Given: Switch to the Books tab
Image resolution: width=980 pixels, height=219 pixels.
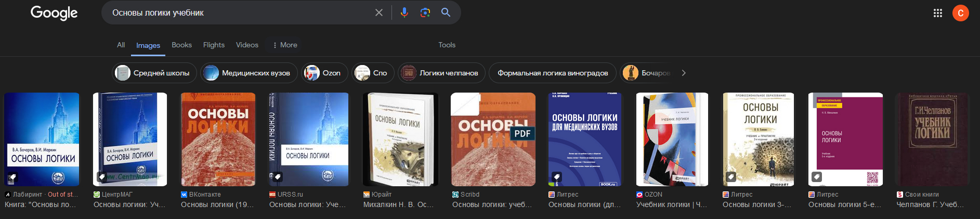Looking at the screenshot, I should tap(181, 45).
